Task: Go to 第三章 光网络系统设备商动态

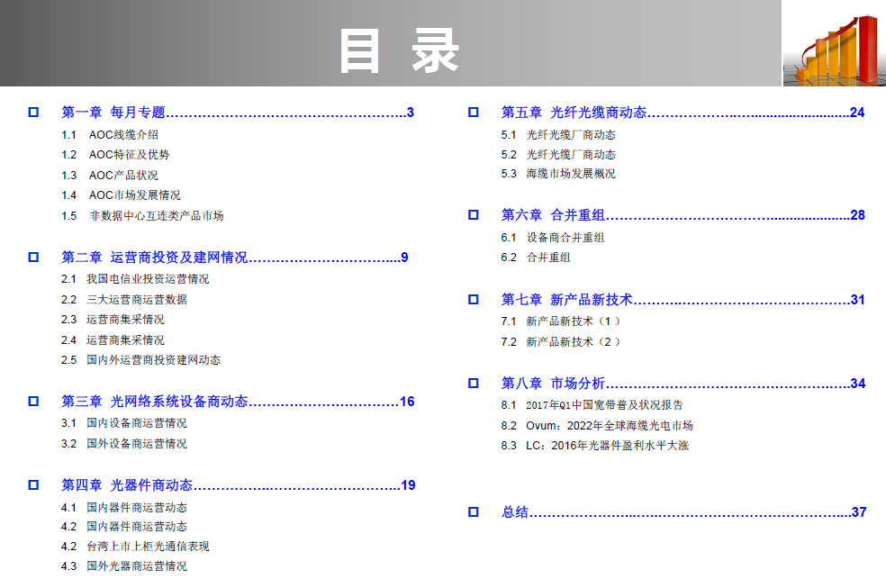Action: (154, 402)
